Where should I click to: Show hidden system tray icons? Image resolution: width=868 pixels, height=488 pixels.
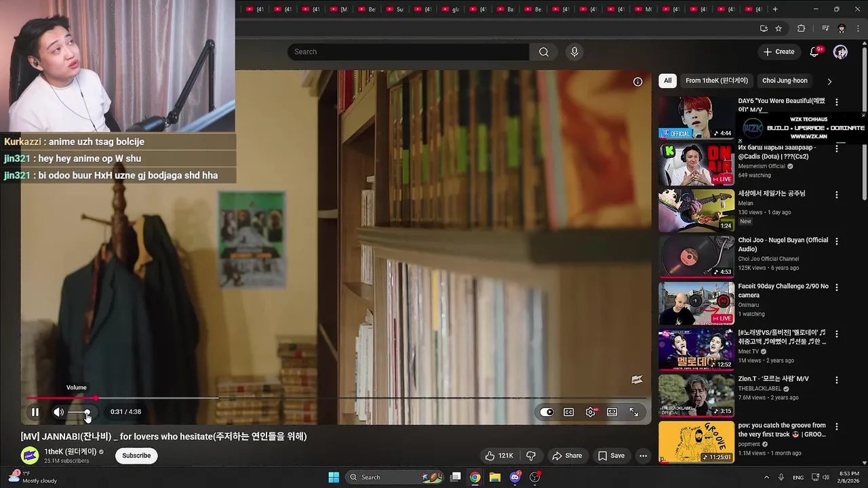(x=766, y=477)
